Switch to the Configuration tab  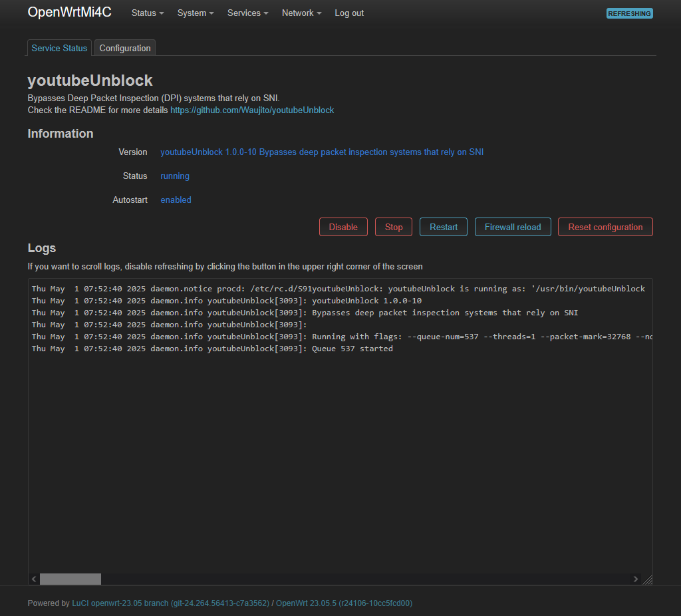[125, 48]
